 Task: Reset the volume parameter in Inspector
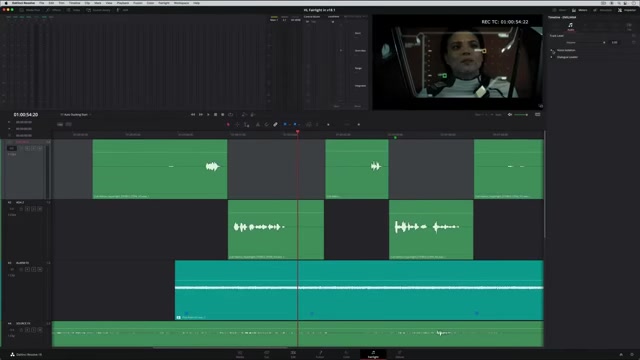tap(634, 42)
